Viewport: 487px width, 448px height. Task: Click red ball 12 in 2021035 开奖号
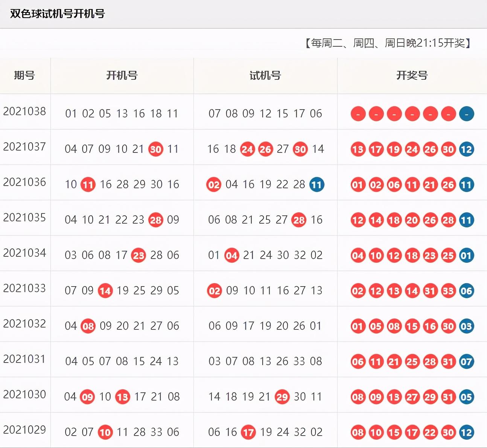358,220
